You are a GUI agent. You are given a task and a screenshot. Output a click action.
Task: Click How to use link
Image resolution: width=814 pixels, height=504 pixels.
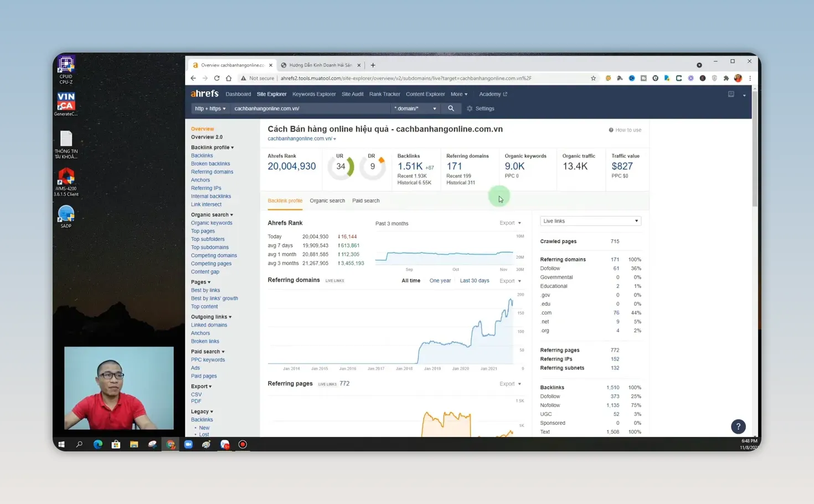pyautogui.click(x=625, y=130)
